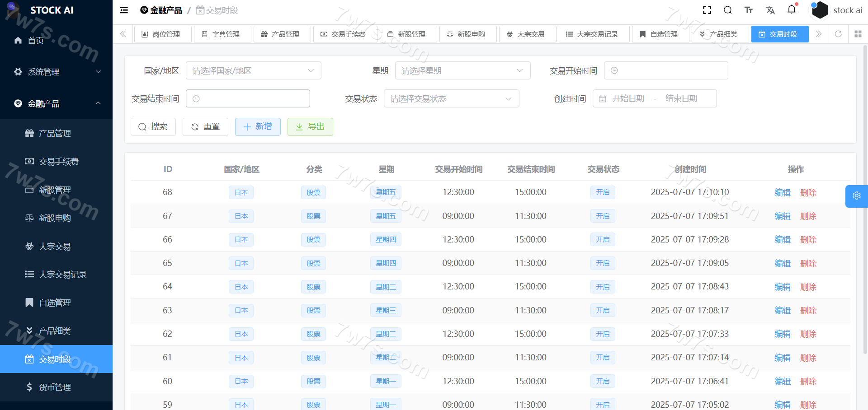Screen dimensions: 868x410
Task: Switch to the 大宗交易记录 tab
Action: point(594,34)
